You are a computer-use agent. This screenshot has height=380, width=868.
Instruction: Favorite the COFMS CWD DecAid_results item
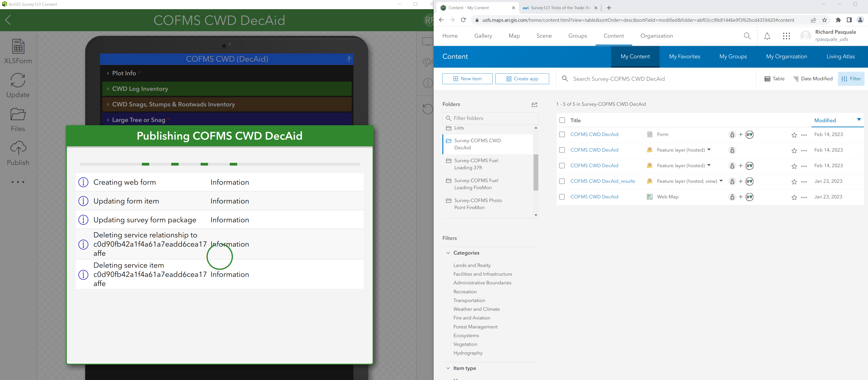(x=794, y=182)
